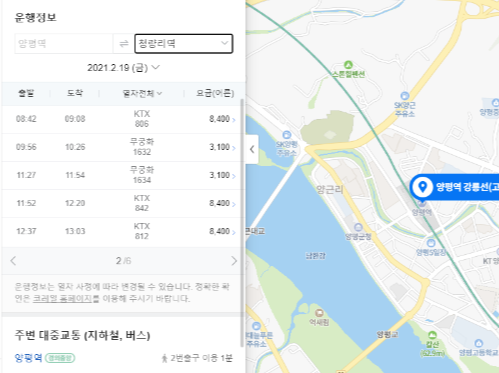499x373 pixels.
Task: Click the walking icon by 2번출구
Action: click(x=164, y=358)
